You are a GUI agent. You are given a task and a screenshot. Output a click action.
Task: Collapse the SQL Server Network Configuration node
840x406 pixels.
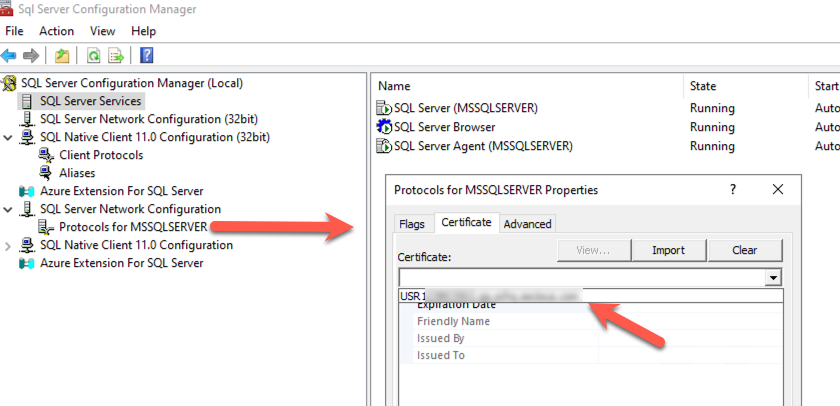9,209
